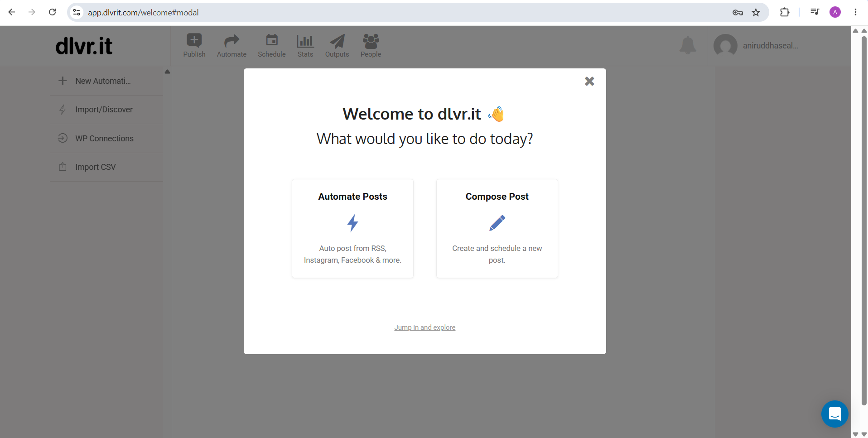Image resolution: width=868 pixels, height=438 pixels.
Task: Click the Auto post from RSS description text
Action: [352, 254]
